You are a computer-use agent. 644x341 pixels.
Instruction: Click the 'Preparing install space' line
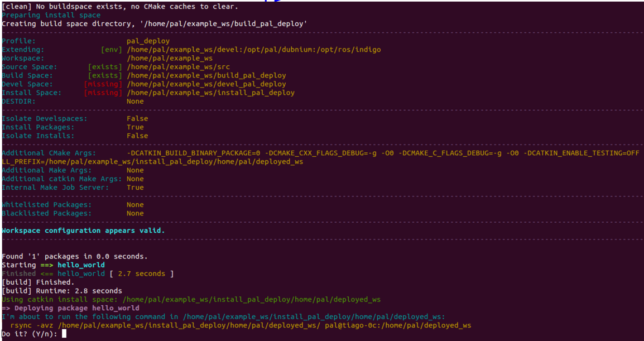pos(51,15)
